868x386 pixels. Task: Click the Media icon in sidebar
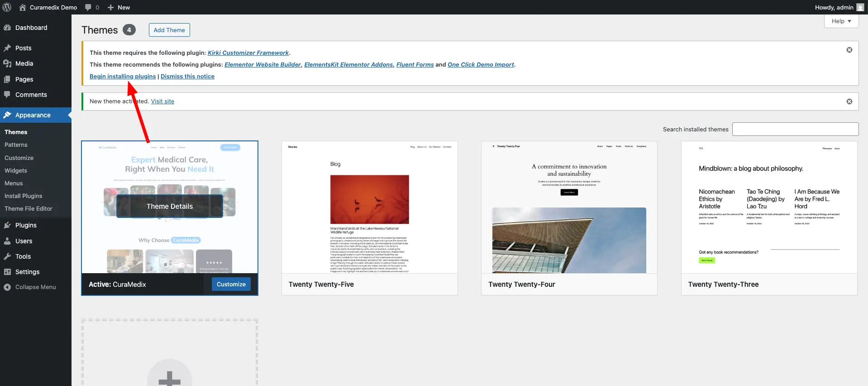(x=7, y=63)
